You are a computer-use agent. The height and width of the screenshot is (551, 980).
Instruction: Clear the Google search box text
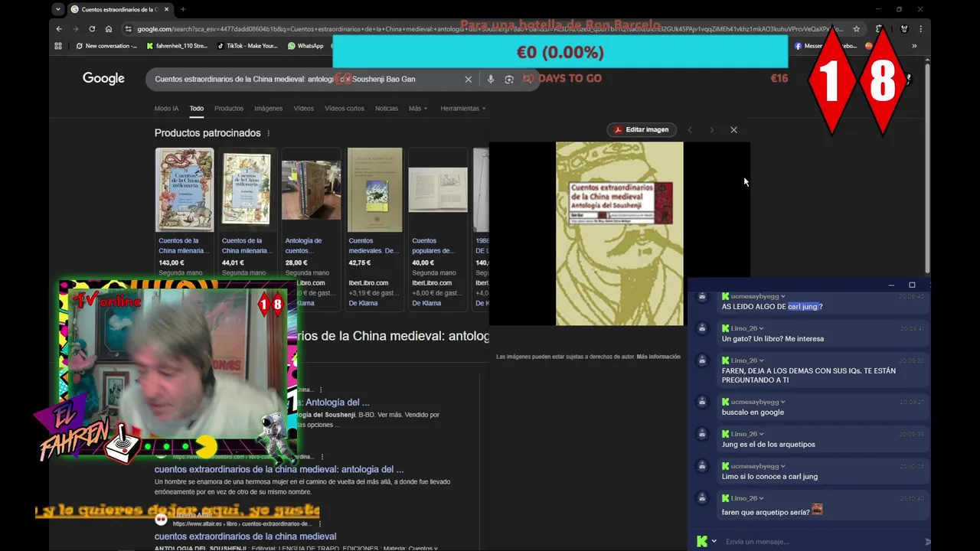[469, 79]
